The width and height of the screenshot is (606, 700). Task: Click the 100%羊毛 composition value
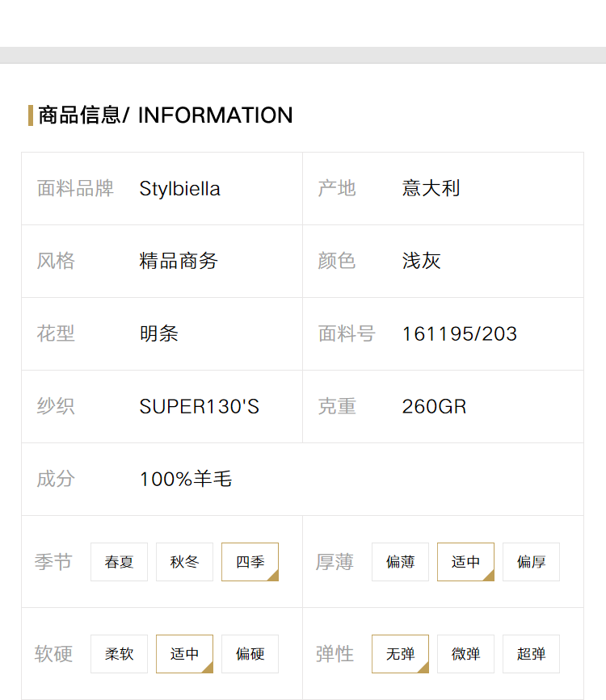186,479
